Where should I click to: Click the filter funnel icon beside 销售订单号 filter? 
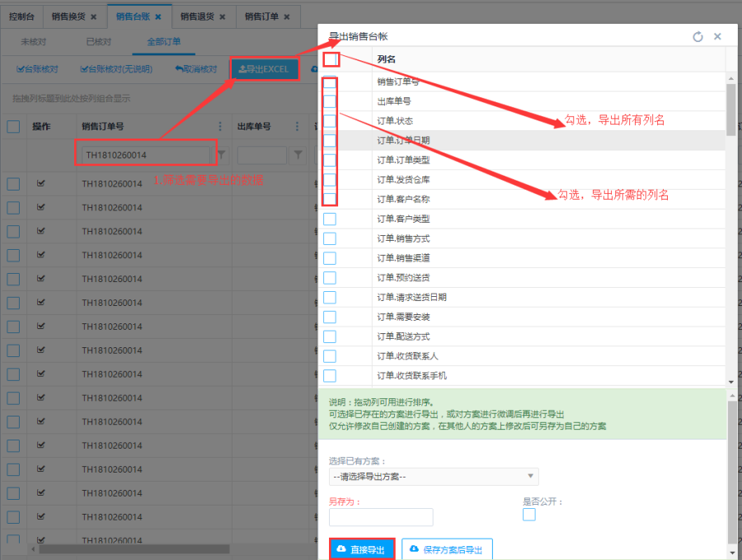point(221,155)
